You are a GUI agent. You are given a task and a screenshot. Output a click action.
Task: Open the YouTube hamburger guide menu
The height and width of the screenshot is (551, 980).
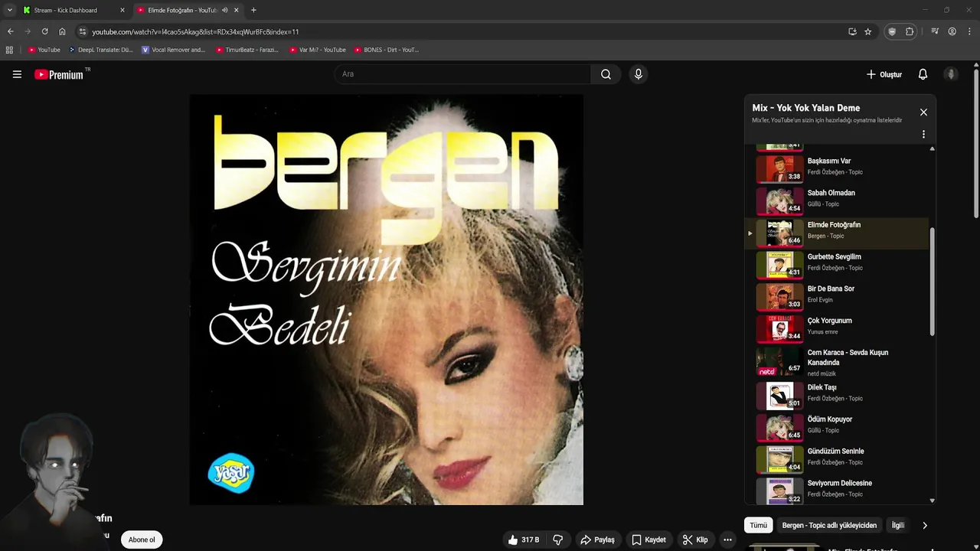tap(17, 74)
